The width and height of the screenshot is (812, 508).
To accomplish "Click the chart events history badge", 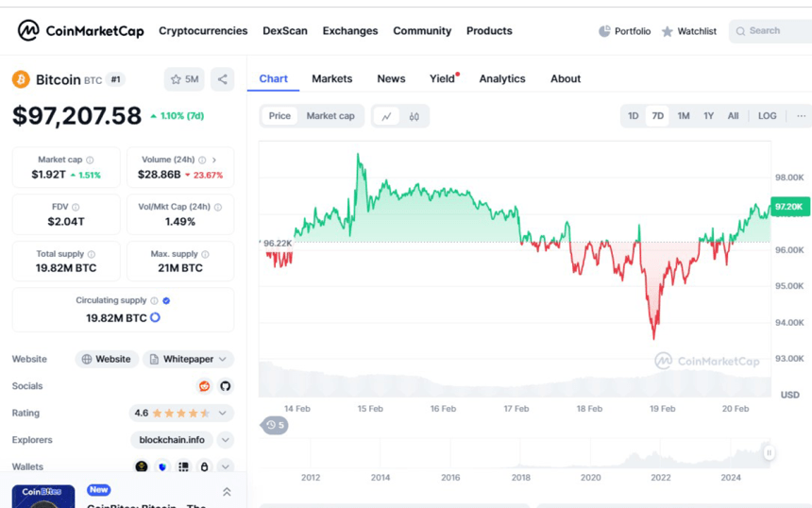I will tap(275, 426).
